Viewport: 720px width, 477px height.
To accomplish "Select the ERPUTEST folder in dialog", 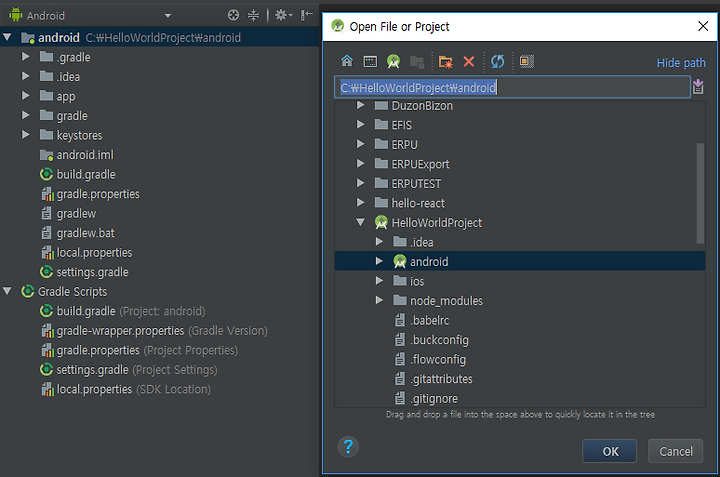I will click(416, 184).
